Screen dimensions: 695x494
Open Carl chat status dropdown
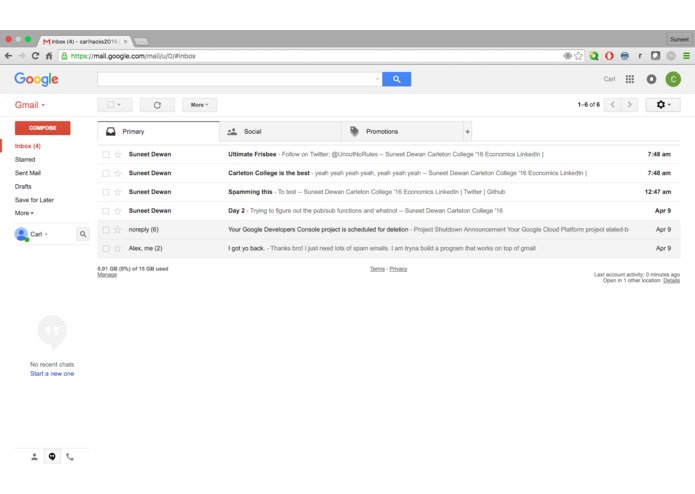pyautogui.click(x=38, y=234)
